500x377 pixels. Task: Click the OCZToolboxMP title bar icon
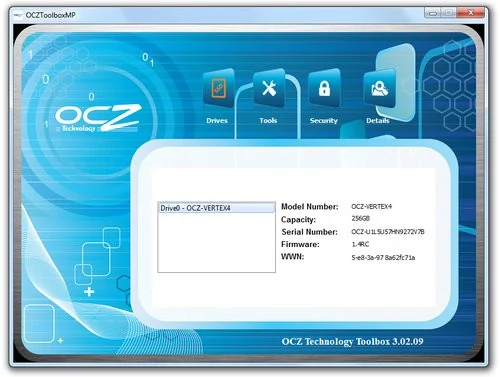click(18, 15)
